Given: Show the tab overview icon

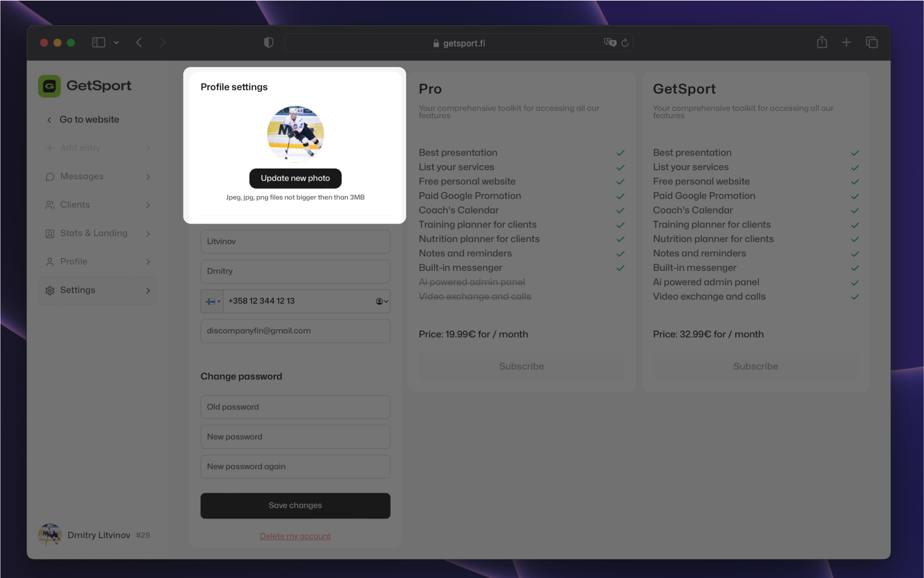Looking at the screenshot, I should 871,42.
